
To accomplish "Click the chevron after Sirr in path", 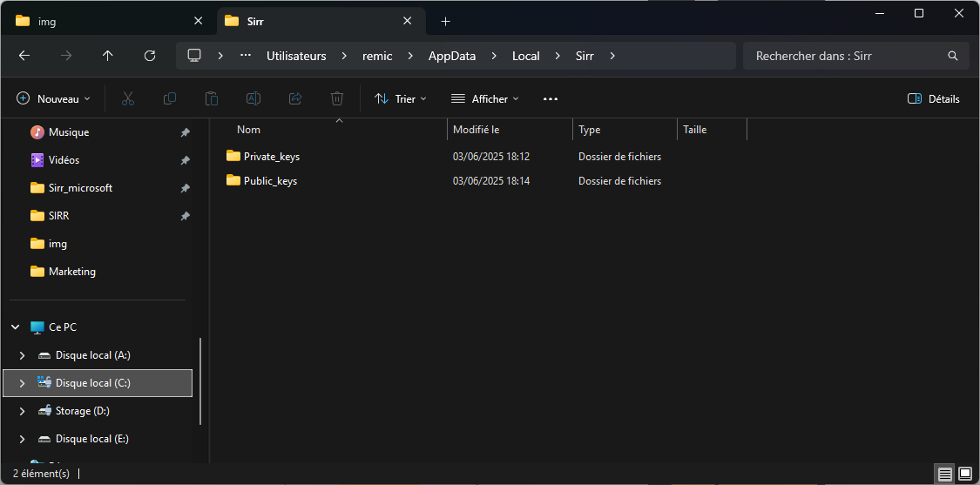I will 612,56.
